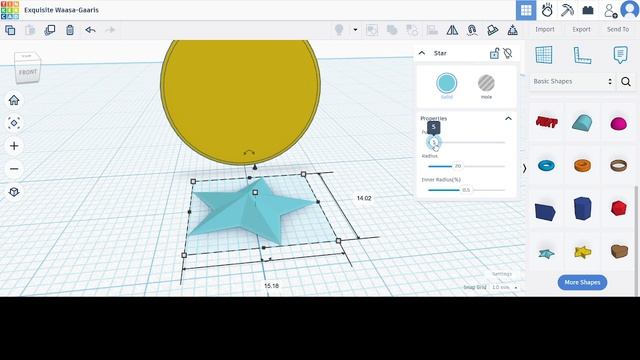Open Sim Lab apple icon
This screenshot has height=360, width=640.
point(547,10)
